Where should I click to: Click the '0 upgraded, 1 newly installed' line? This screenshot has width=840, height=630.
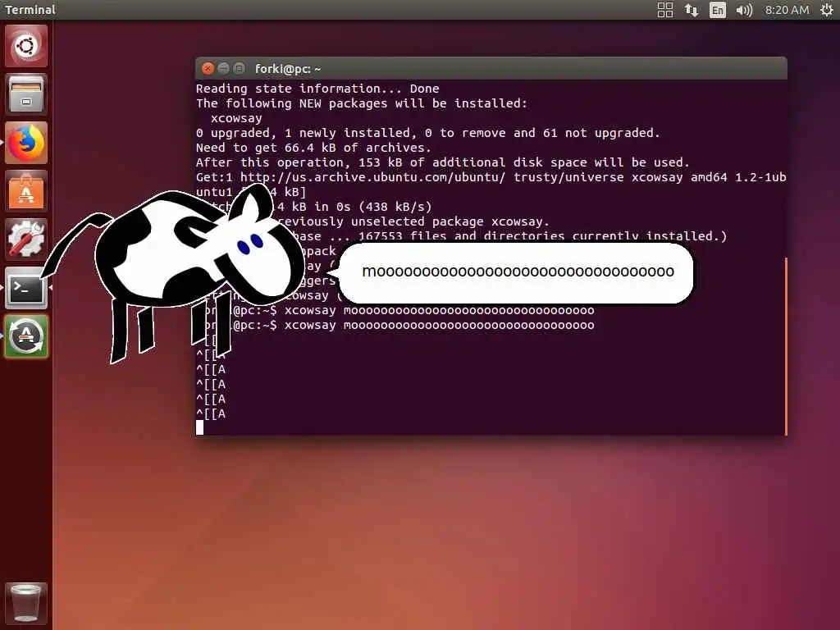pyautogui.click(x=428, y=133)
